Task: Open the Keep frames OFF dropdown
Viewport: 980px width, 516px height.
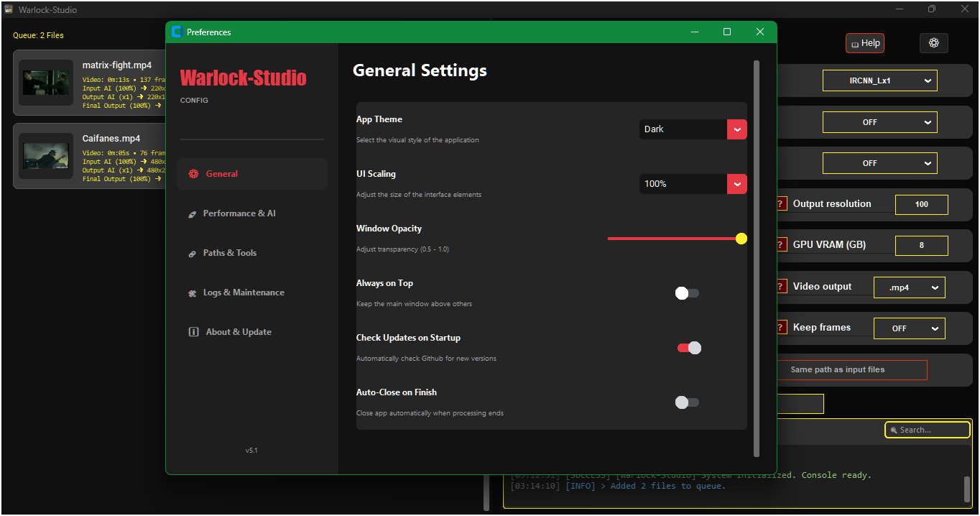Action: click(x=910, y=328)
